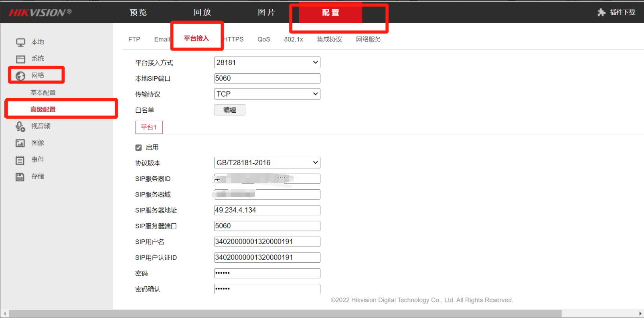This screenshot has height=318, width=644.
Task: Switch to the 回放 top menu tab
Action: [202, 12]
